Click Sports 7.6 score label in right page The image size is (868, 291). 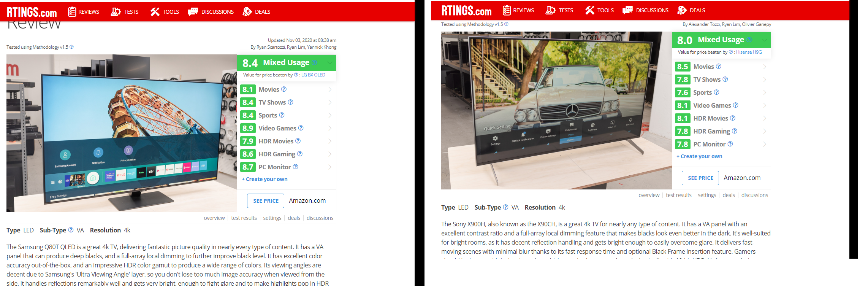[x=702, y=92]
